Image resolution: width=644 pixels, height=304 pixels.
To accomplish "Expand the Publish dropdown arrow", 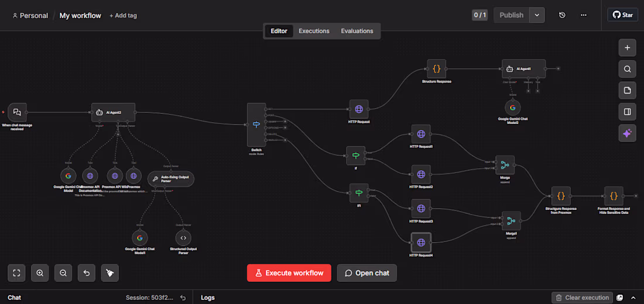I will click(537, 15).
